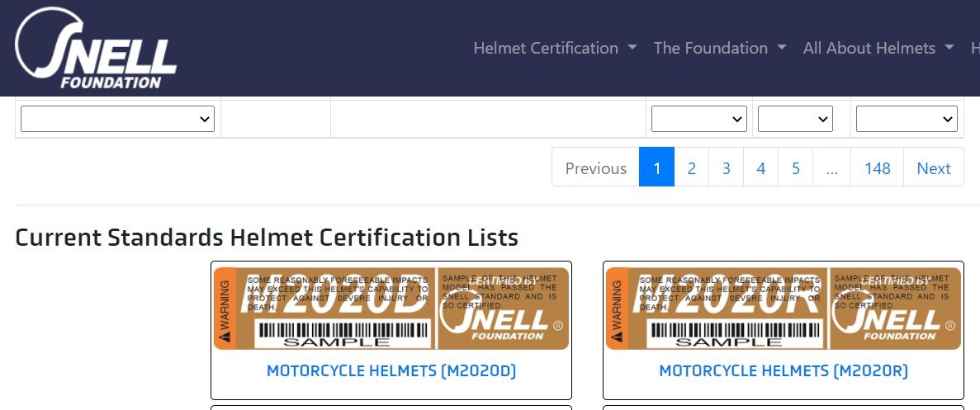The image size is (980, 410).
Task: Open the first filter dropdown on the left
Action: 117,119
